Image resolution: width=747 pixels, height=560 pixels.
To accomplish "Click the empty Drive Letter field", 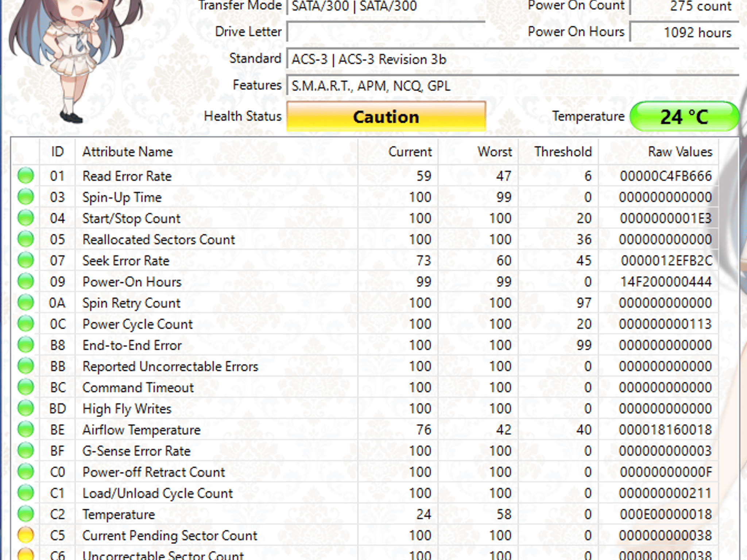I will (x=386, y=32).
